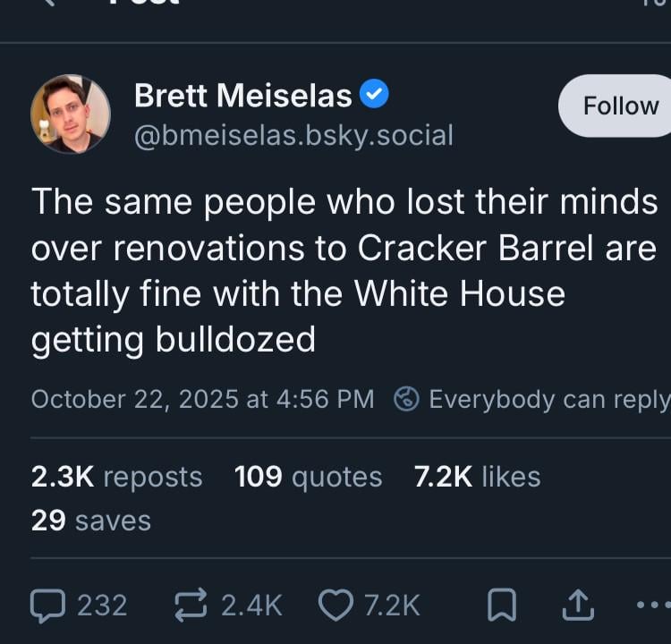This screenshot has height=644, width=671.
Task: View the 109 quotes list
Action: 308,477
